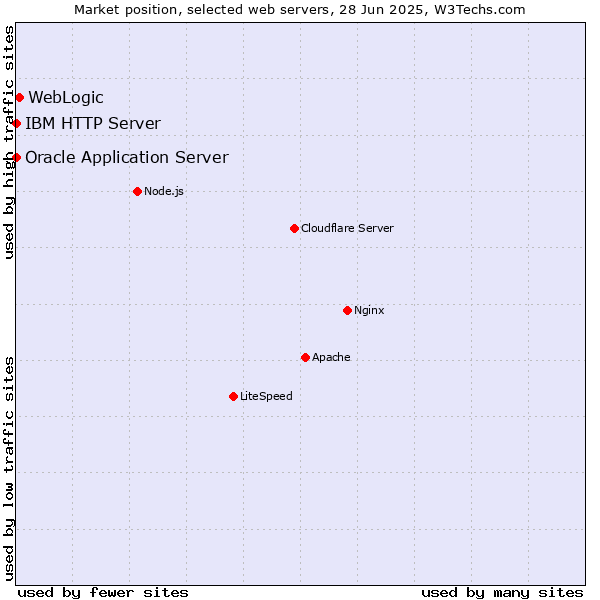Click the 'used by high traffic sites' axis label
Screen dimensions: 600x600
(x=8, y=142)
